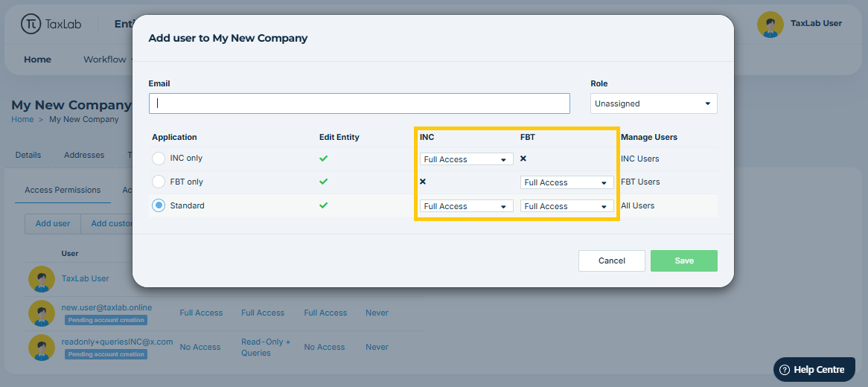Click first Full Access cell for new.user
Screen dimensions: 868x387
click(201, 313)
